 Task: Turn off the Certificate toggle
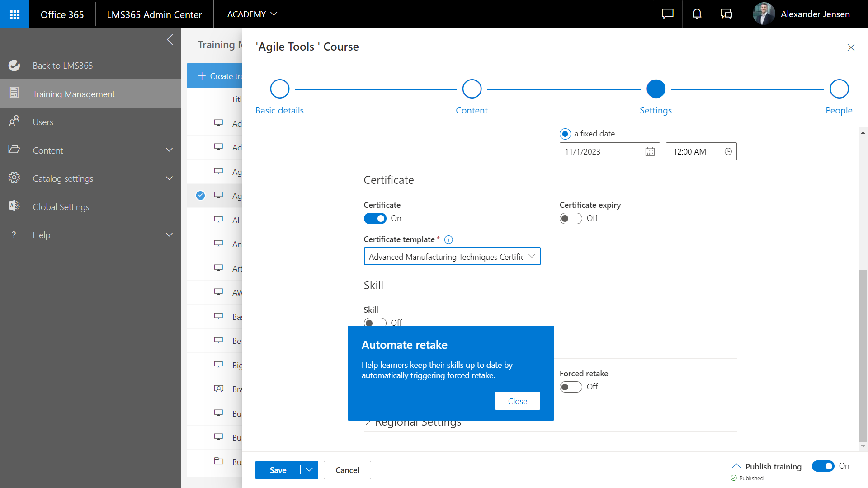point(375,219)
